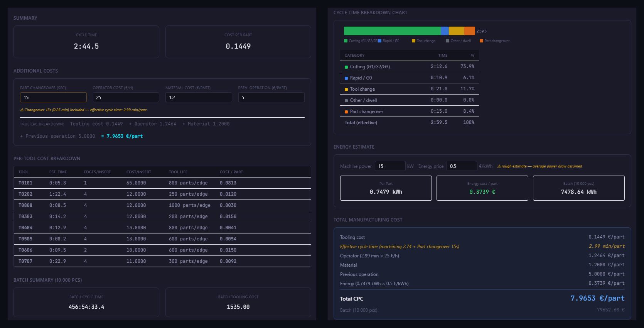Image resolution: width=644 pixels, height=328 pixels.
Task: Select the Energy cost / part card
Action: tap(482, 188)
